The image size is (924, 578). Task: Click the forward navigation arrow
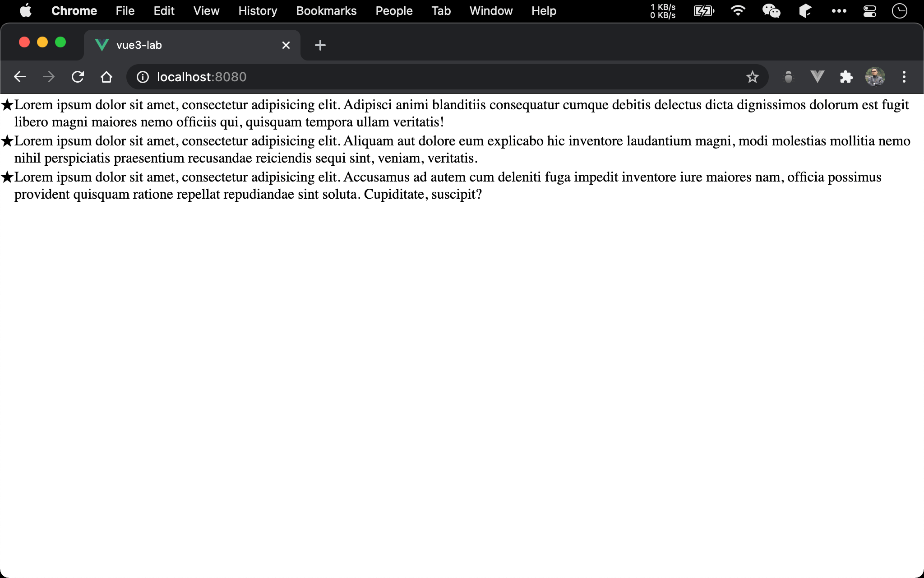[x=49, y=77]
